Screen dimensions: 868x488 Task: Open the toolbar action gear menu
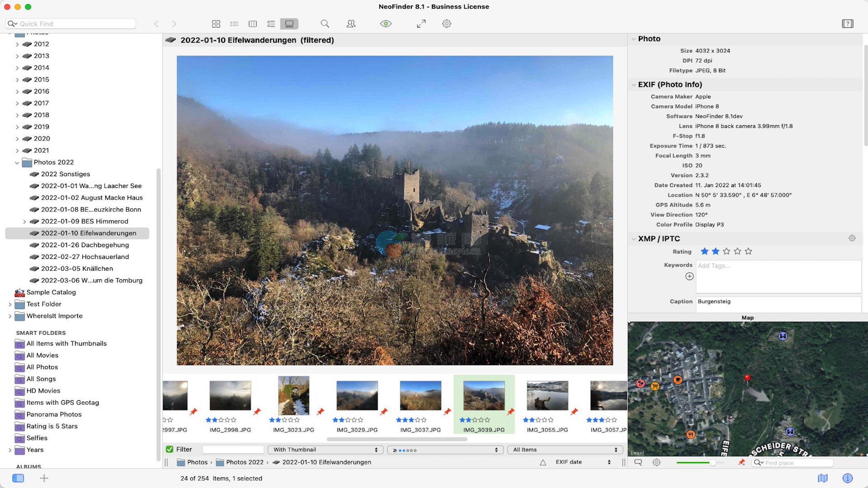pos(447,24)
